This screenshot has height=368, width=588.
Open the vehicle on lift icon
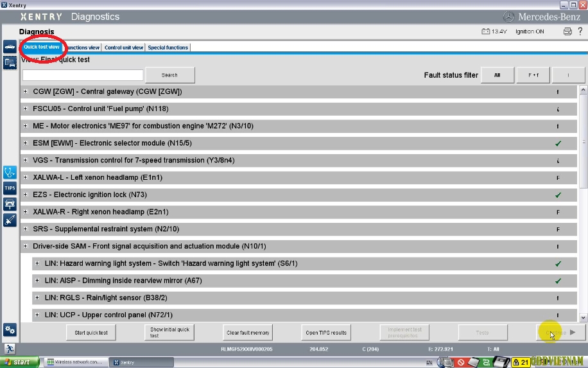tap(10, 204)
